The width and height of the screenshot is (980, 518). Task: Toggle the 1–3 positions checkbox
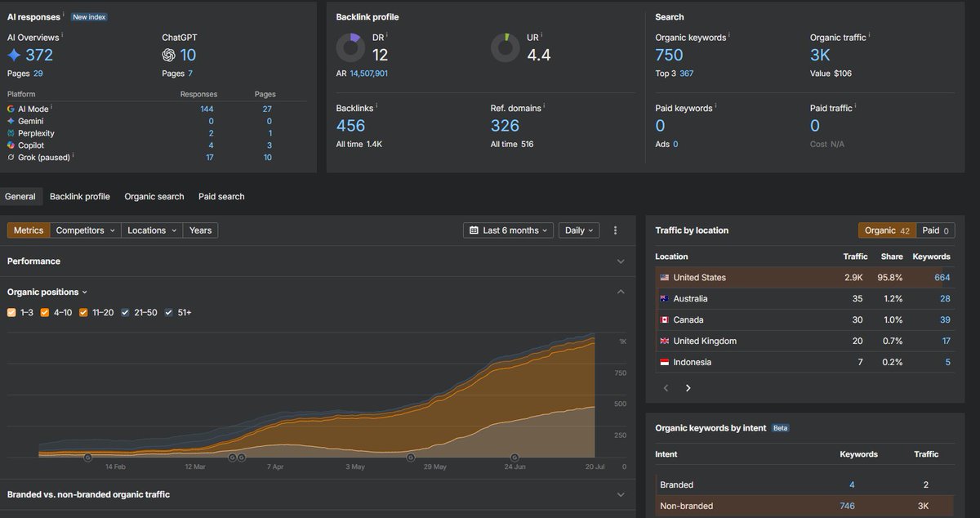click(x=11, y=312)
